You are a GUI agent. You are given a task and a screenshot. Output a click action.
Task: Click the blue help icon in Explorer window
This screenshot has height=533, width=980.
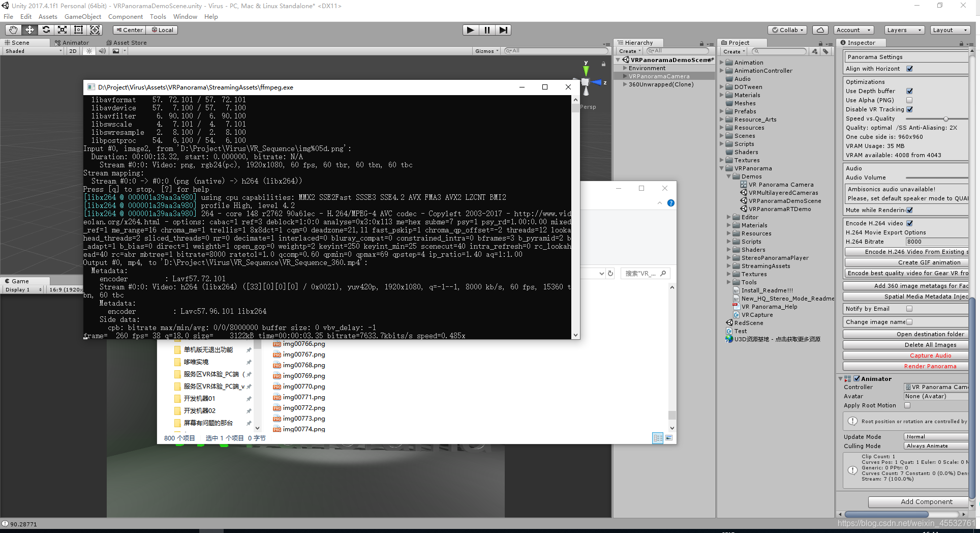(671, 203)
